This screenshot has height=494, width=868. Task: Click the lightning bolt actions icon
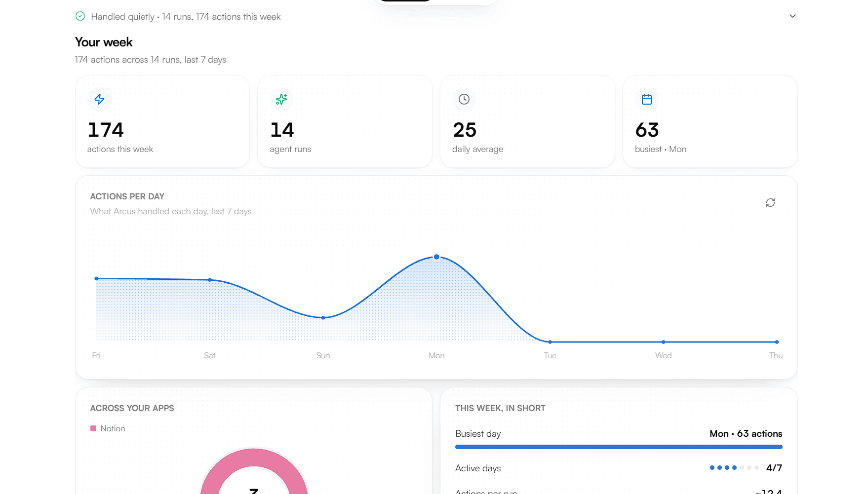coord(99,99)
